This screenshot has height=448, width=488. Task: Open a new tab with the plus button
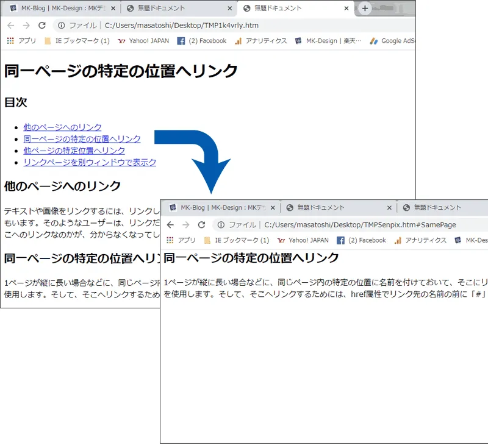click(363, 9)
